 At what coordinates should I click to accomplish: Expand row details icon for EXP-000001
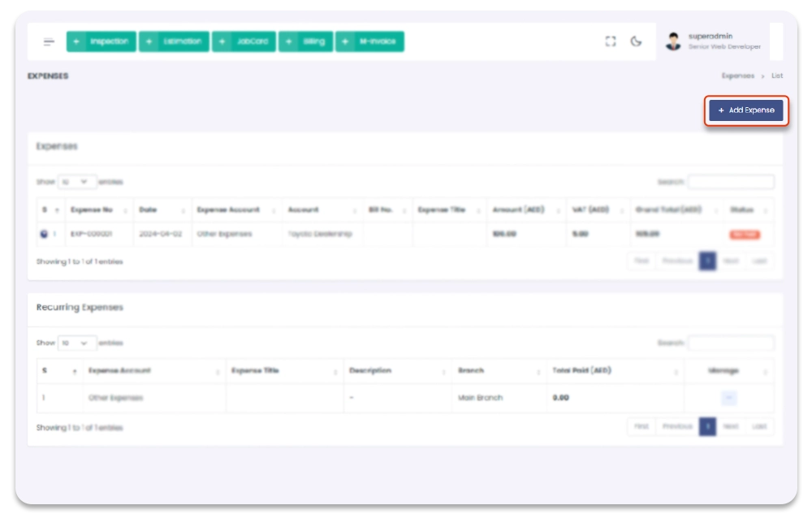click(x=43, y=234)
